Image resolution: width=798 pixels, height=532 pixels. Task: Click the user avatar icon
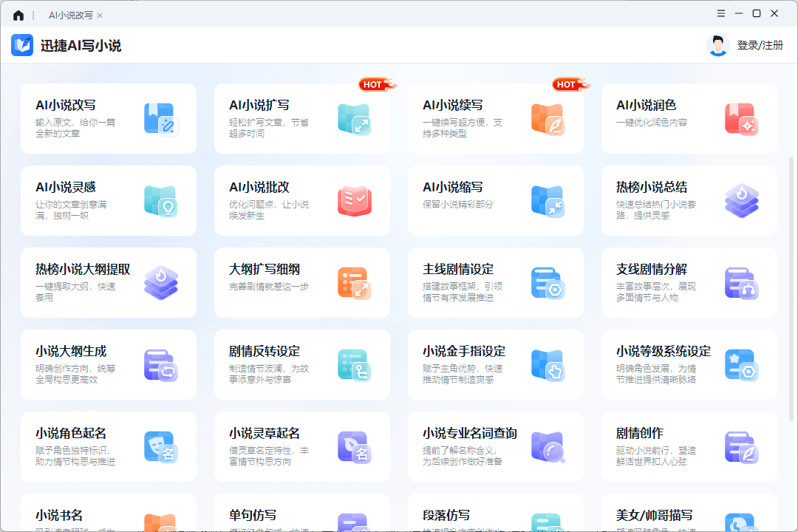(x=718, y=45)
